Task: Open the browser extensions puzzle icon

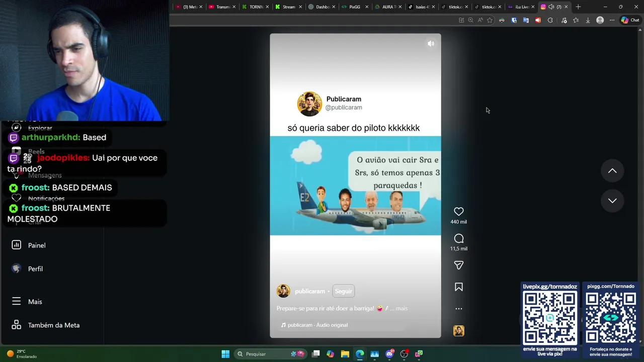Action: (550, 20)
